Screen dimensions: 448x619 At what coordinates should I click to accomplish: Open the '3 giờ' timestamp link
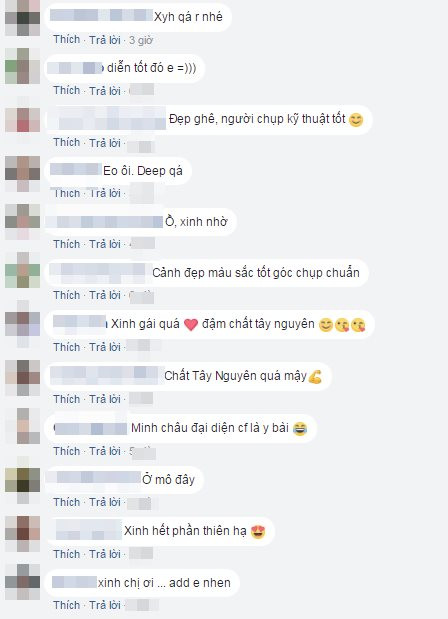(x=141, y=40)
